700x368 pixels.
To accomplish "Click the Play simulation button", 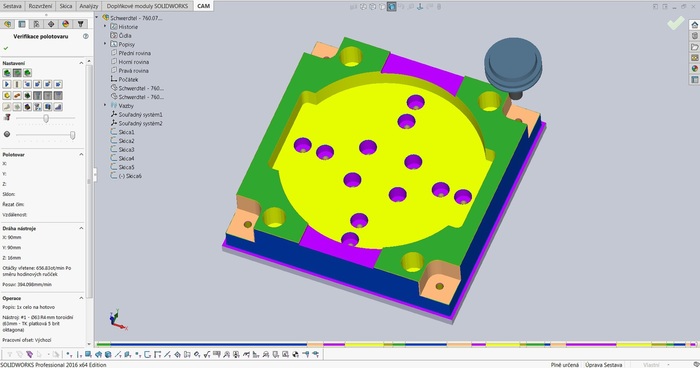I will [x=7, y=84].
